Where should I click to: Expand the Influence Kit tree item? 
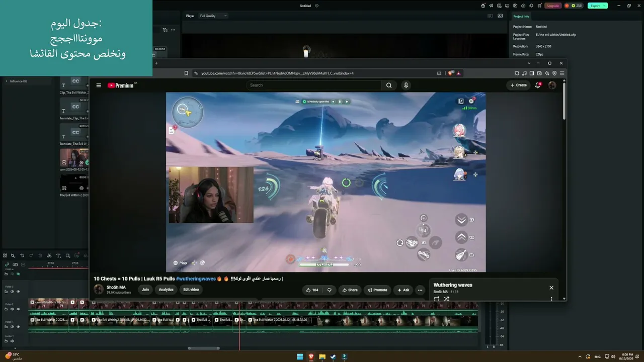[7, 81]
